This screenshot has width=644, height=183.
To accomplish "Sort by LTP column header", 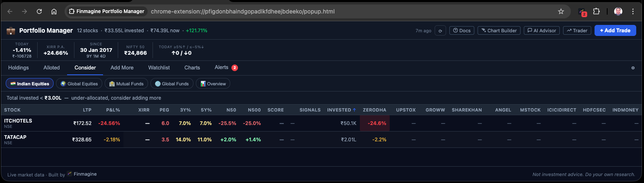I will 87,110.
